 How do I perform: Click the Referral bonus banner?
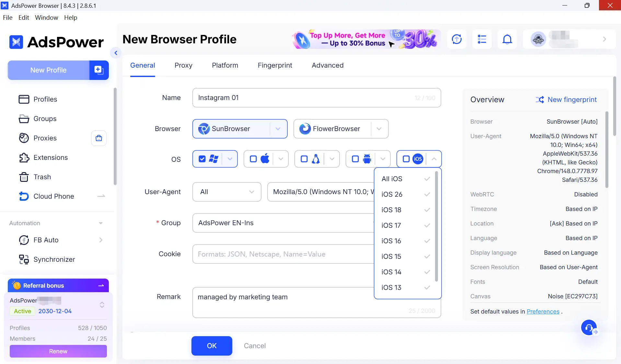[58, 286]
